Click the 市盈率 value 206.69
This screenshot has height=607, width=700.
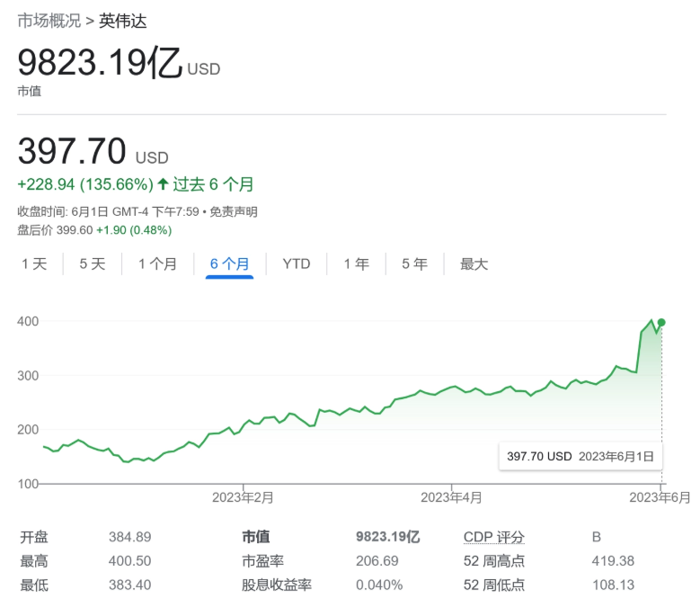[377, 561]
